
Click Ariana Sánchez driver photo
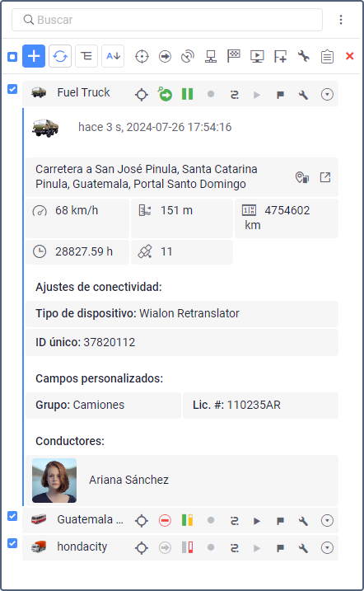(54, 481)
